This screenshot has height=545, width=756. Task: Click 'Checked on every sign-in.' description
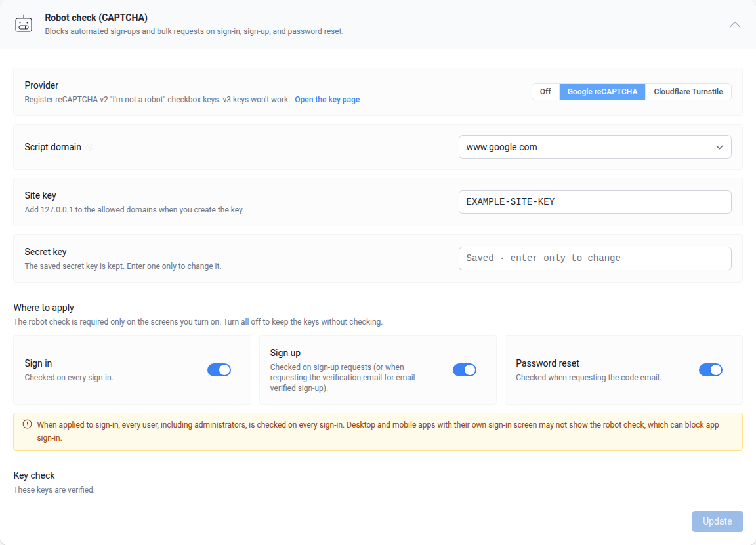68,377
